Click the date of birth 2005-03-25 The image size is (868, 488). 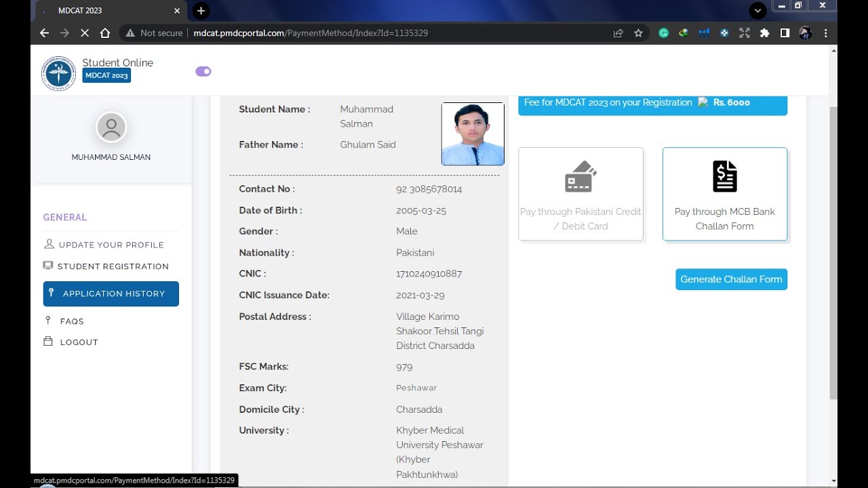pyautogui.click(x=421, y=210)
